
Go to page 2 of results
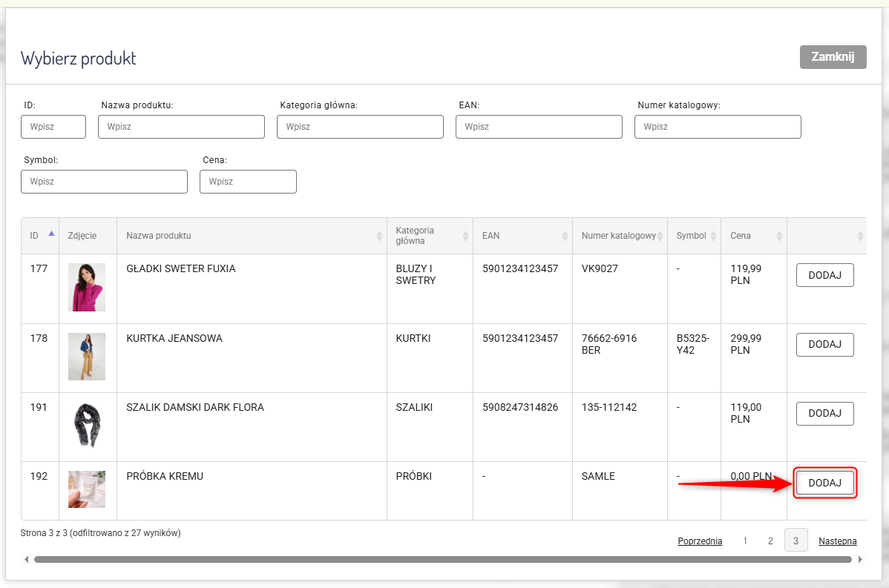tap(770, 541)
